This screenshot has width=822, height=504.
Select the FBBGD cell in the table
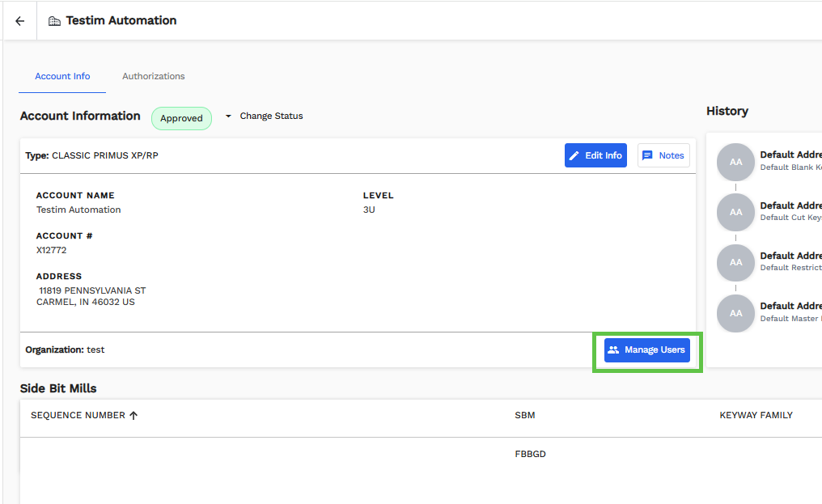[x=530, y=454]
